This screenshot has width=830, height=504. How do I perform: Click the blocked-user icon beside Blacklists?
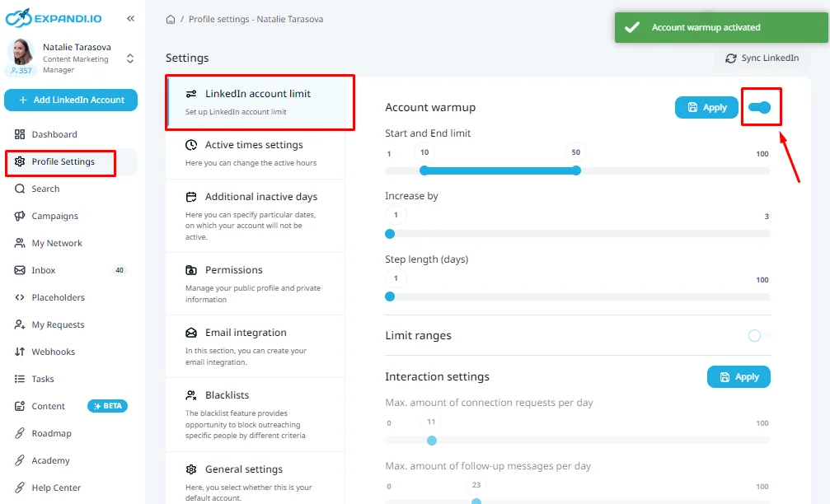pos(191,395)
